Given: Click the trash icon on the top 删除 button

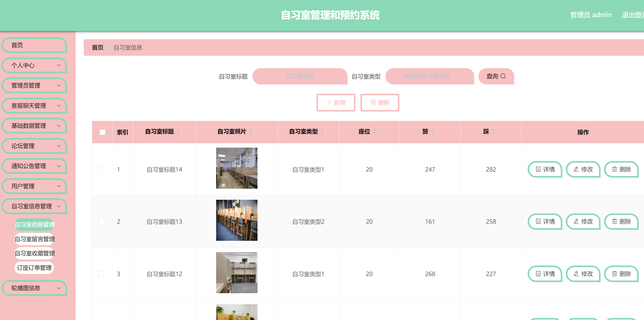Looking at the screenshot, I should (x=373, y=103).
